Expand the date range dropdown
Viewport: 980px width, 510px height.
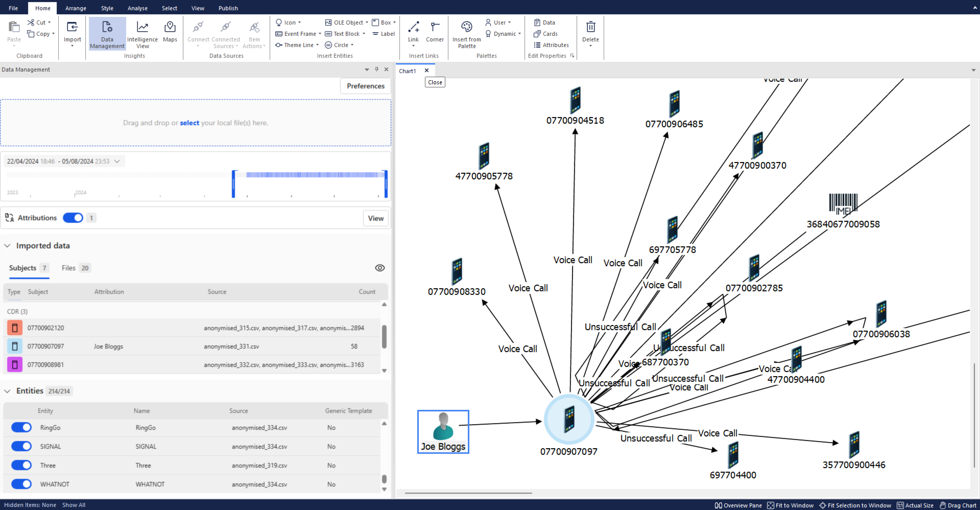[117, 161]
